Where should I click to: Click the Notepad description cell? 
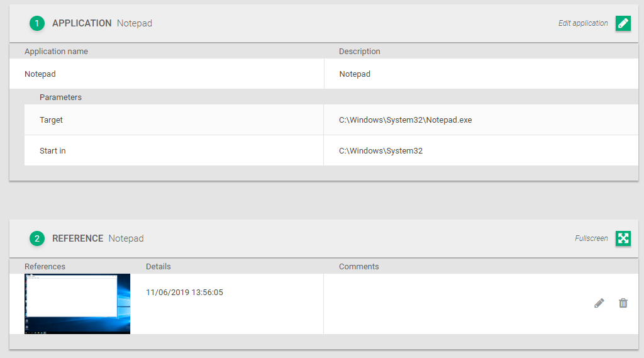pyautogui.click(x=481, y=74)
